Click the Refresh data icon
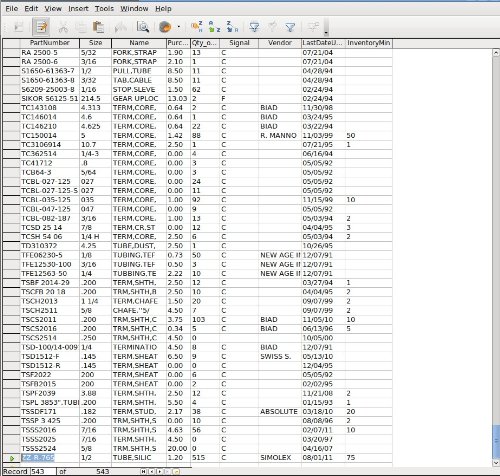The image size is (500, 476). (x=165, y=27)
